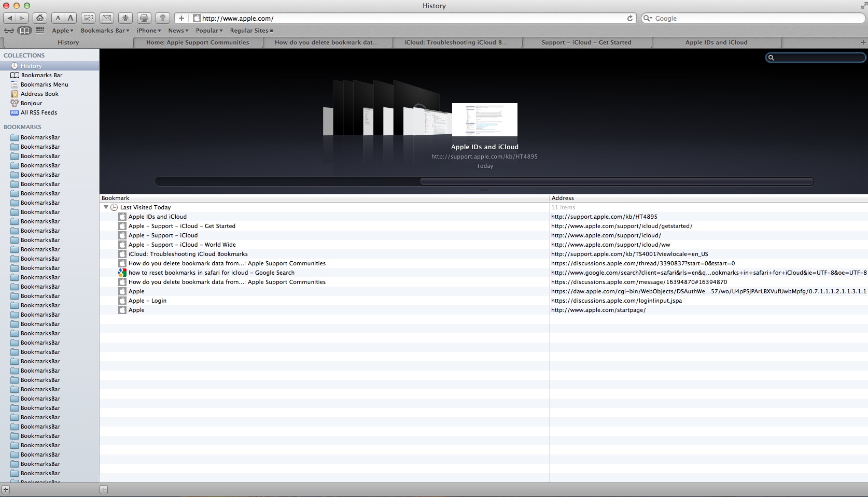The width and height of the screenshot is (868, 497).
Task: Select iCloud: Troubleshooting iCloud Bookmarks row
Action: (x=484, y=254)
